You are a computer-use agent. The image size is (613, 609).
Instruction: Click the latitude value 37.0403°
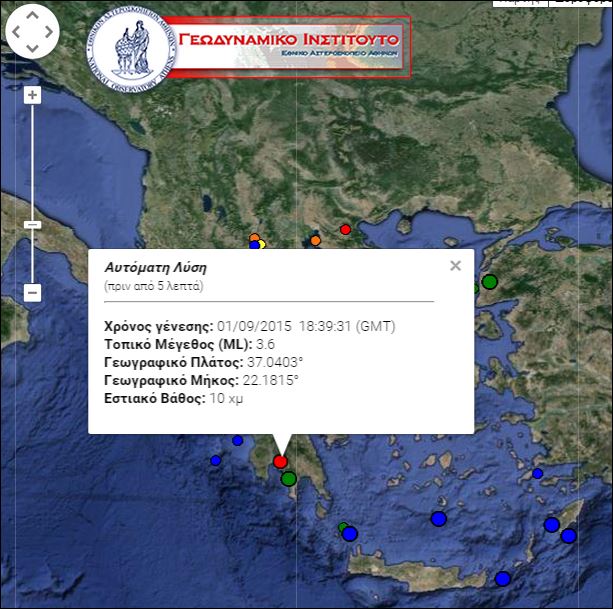275,362
